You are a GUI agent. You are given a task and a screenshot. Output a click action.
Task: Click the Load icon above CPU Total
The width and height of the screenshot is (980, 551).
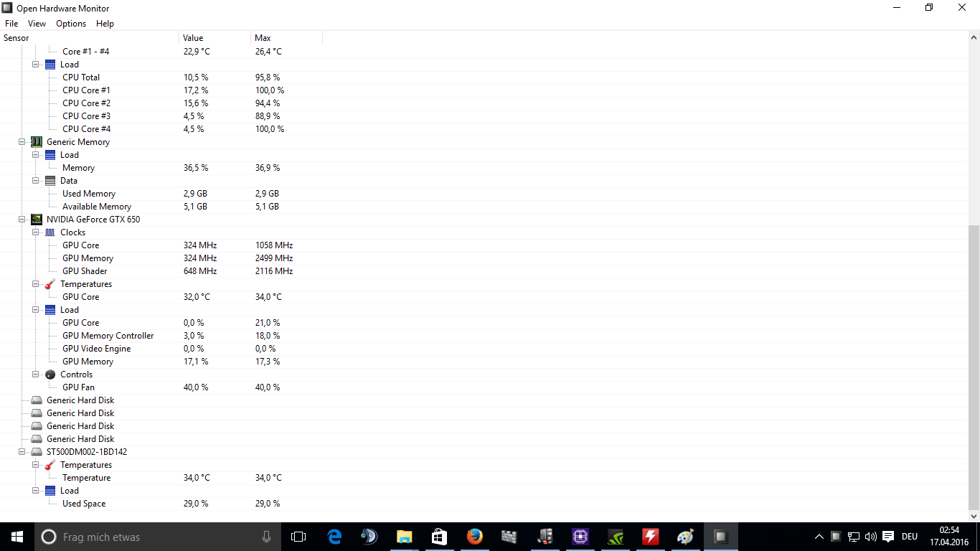[x=50, y=65]
